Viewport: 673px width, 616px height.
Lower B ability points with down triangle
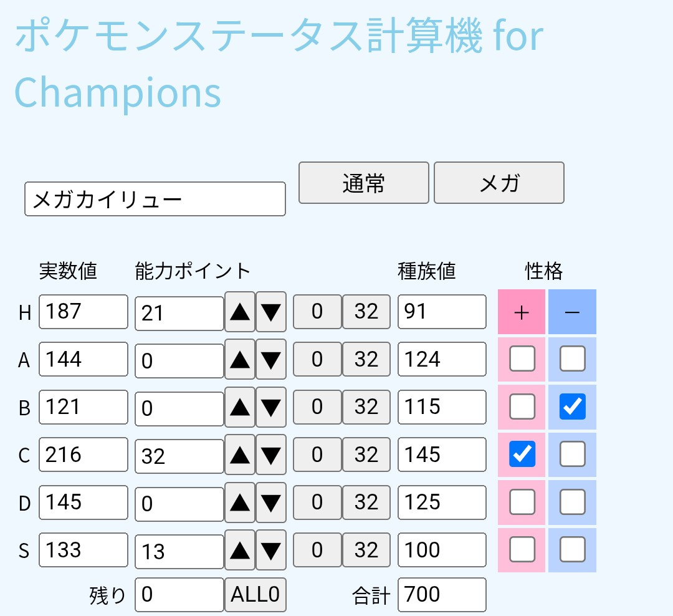(271, 407)
